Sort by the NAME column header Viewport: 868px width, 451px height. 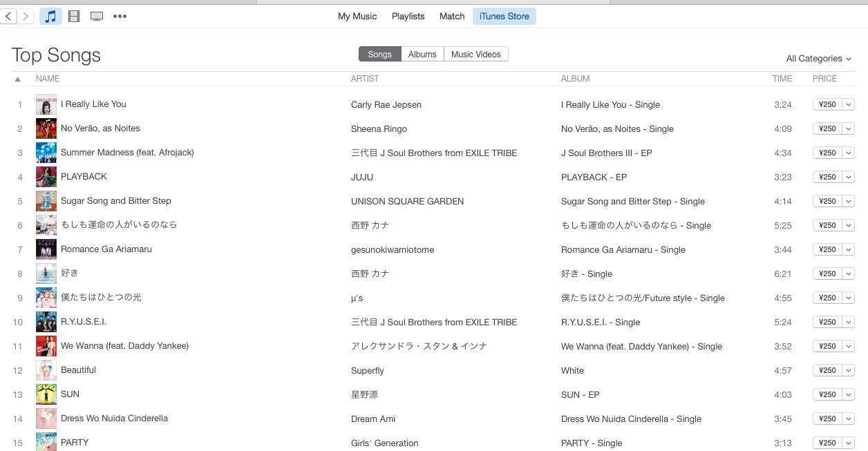click(48, 79)
